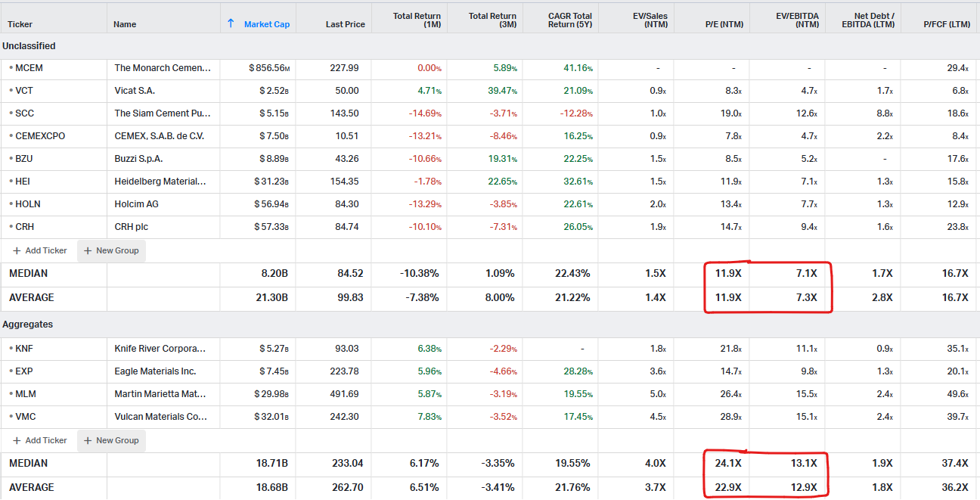This screenshot has height=500, width=980.
Task: Sort by the Name column header
Action: [x=125, y=24]
